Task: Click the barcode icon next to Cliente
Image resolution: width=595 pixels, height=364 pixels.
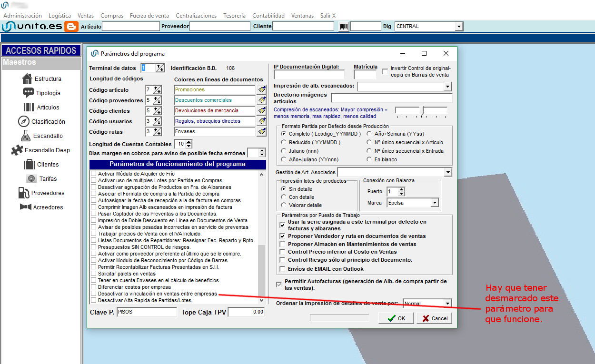Action: (343, 27)
